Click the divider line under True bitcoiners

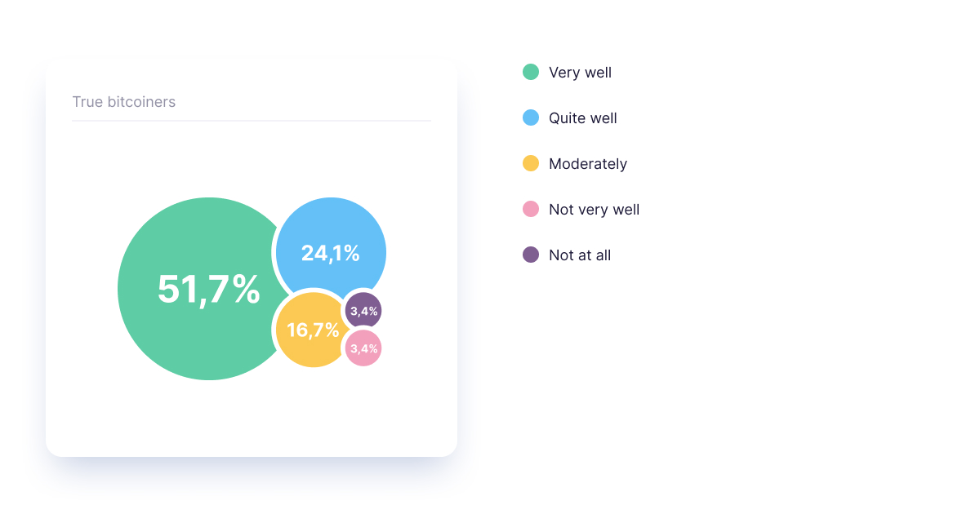point(252,121)
